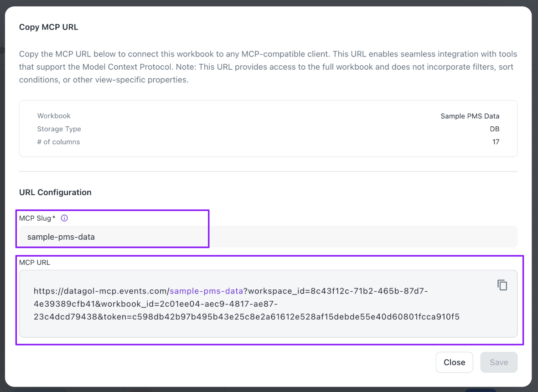The image size is (538, 392).
Task: Copy the MCP URL with the copy icon
Action: pyautogui.click(x=502, y=285)
